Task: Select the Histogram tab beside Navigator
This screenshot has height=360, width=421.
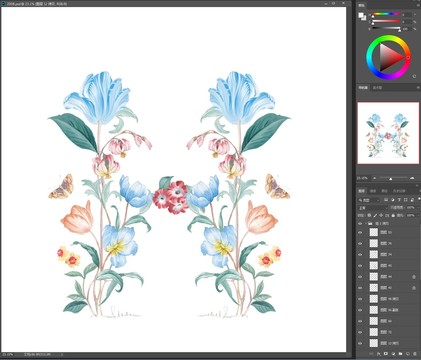Action: 377,88
